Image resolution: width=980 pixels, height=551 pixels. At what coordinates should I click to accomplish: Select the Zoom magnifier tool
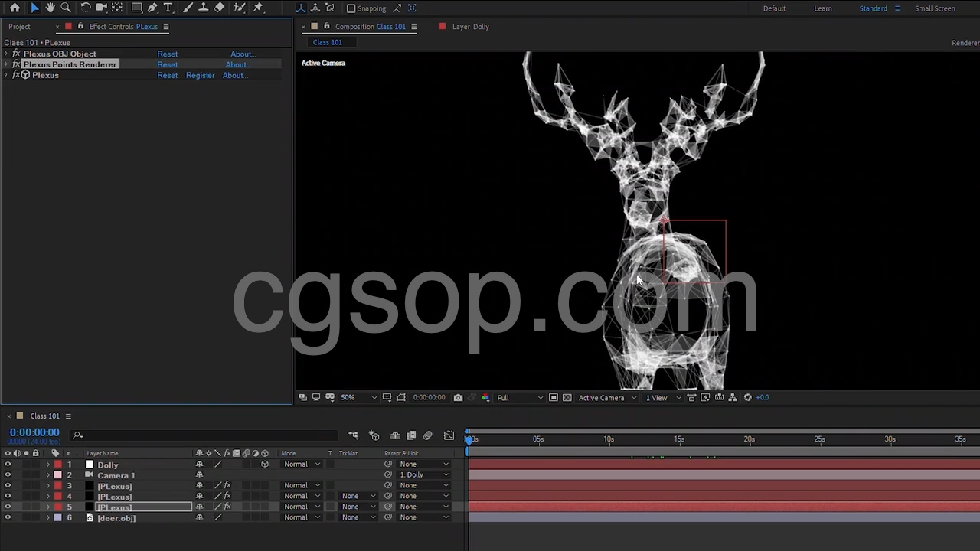click(66, 8)
